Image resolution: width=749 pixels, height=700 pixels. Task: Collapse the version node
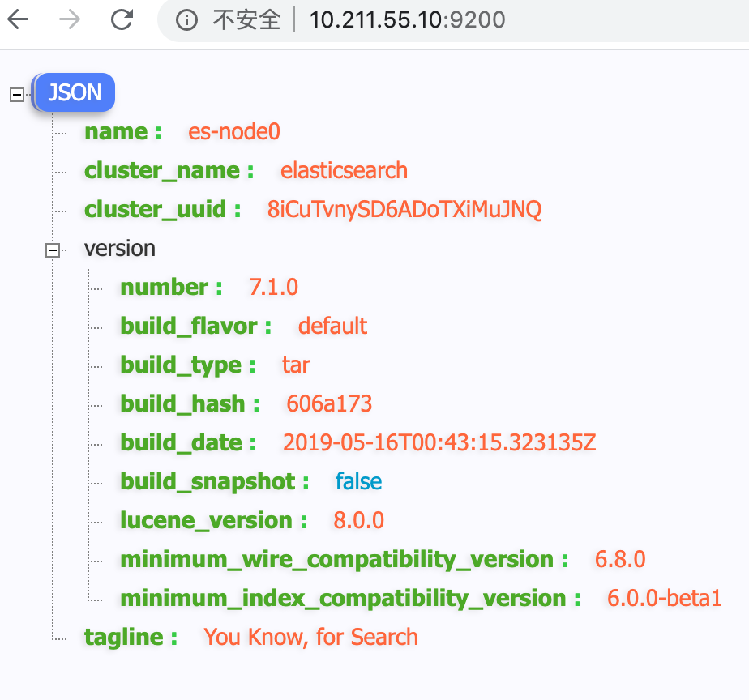pyautogui.click(x=53, y=251)
